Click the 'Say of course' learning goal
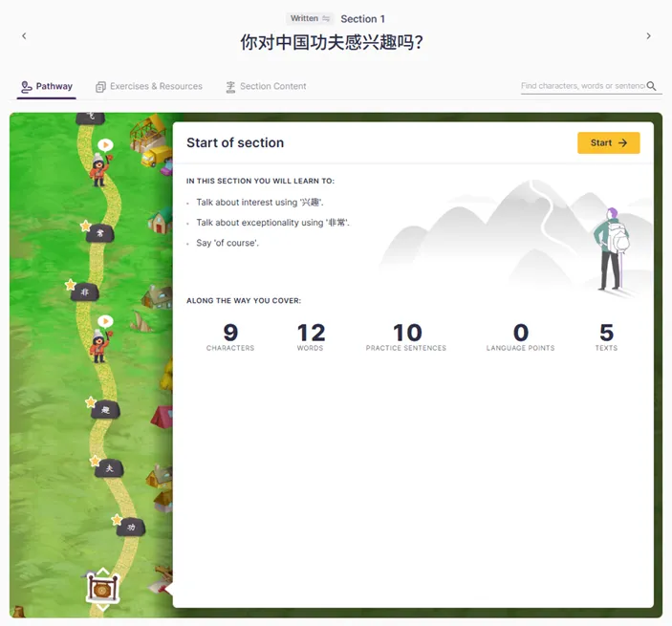The width and height of the screenshot is (672, 626). [x=228, y=243]
